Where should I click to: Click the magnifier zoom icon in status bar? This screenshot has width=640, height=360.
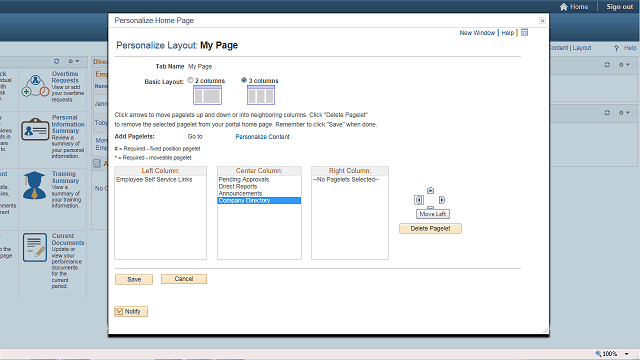pyautogui.click(x=598, y=353)
